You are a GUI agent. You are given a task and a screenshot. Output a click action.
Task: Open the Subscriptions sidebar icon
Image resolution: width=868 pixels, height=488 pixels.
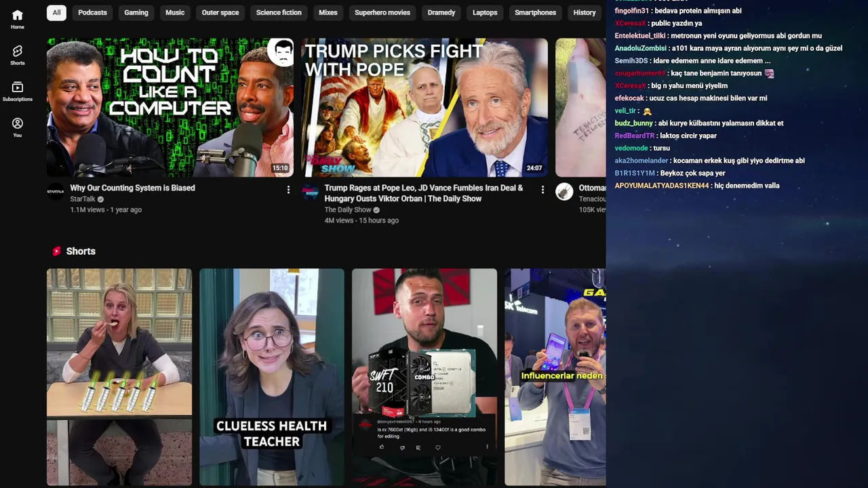click(18, 91)
